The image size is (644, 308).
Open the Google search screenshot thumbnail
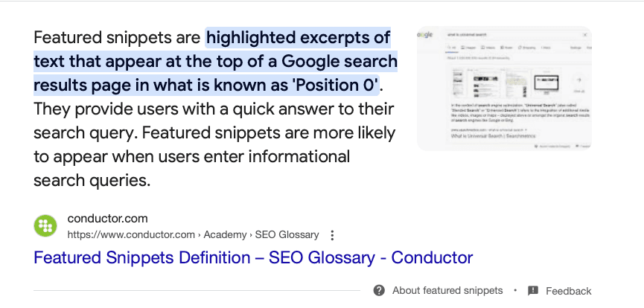(x=503, y=89)
